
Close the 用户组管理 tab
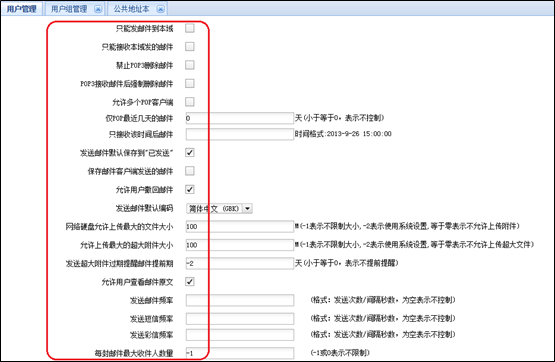98,9
